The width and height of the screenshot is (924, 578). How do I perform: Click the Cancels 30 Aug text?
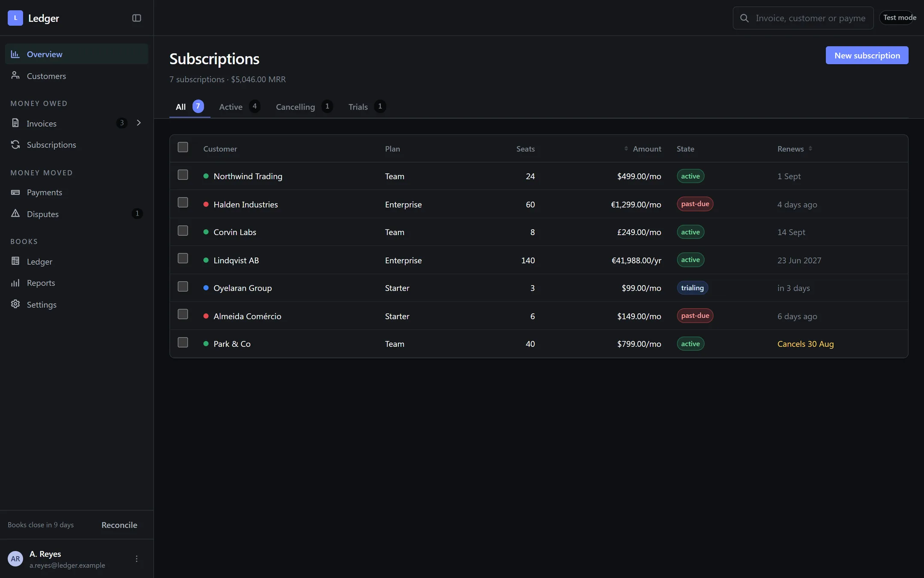(805, 344)
